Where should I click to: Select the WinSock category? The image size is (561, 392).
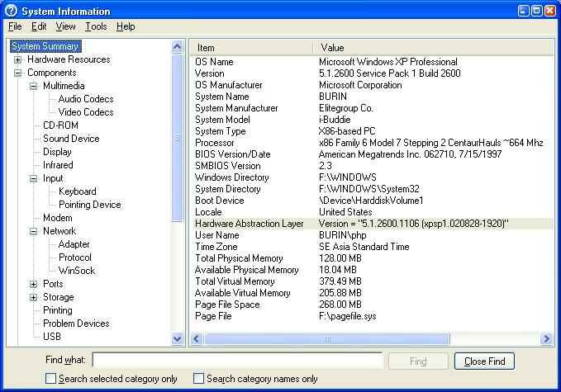click(x=77, y=271)
